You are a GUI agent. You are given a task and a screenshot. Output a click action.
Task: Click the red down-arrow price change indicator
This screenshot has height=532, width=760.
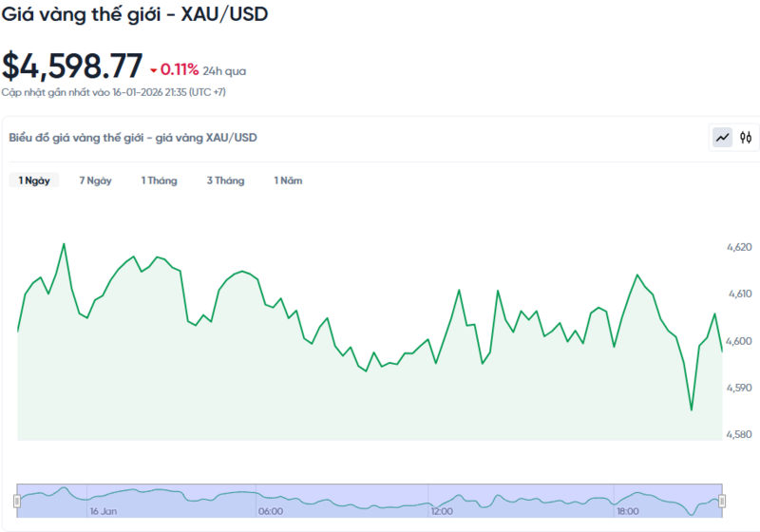click(153, 69)
